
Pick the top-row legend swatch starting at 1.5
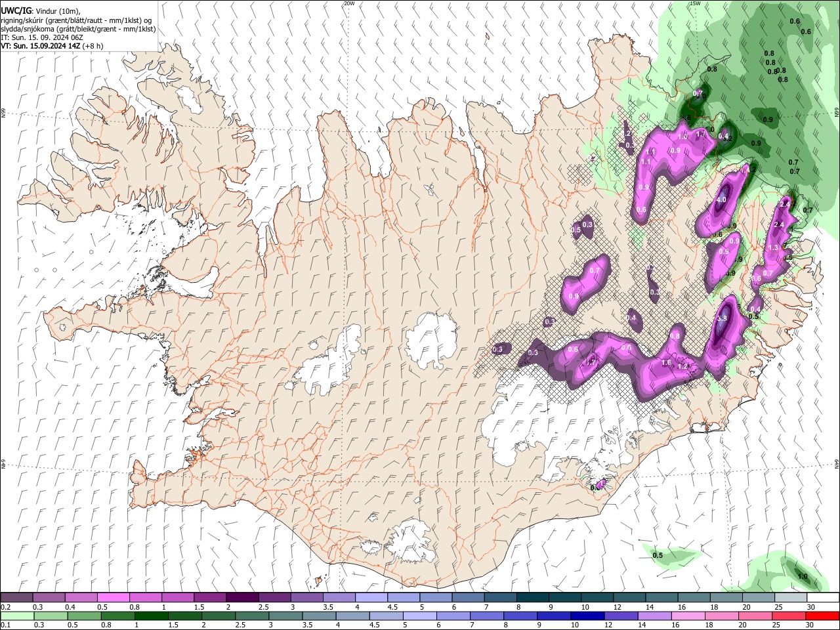pos(210,597)
